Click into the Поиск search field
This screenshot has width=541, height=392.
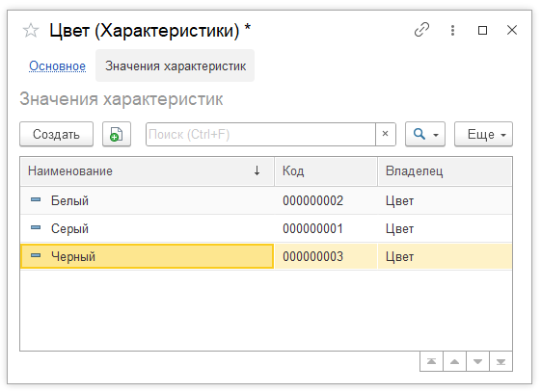260,134
